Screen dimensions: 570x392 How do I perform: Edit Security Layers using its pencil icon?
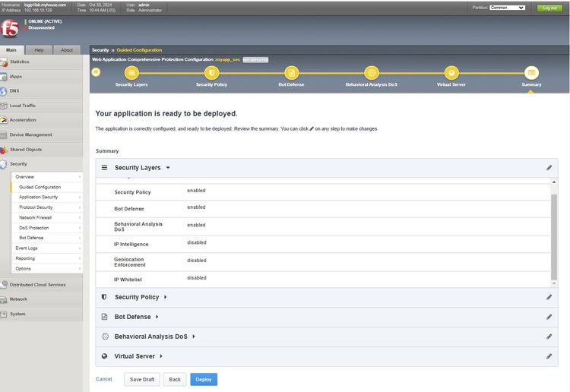coord(549,167)
